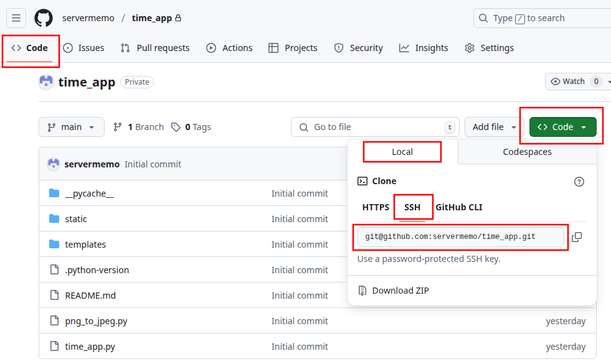611x364 pixels.
Task: View the 1 Branch link
Action: tap(138, 127)
